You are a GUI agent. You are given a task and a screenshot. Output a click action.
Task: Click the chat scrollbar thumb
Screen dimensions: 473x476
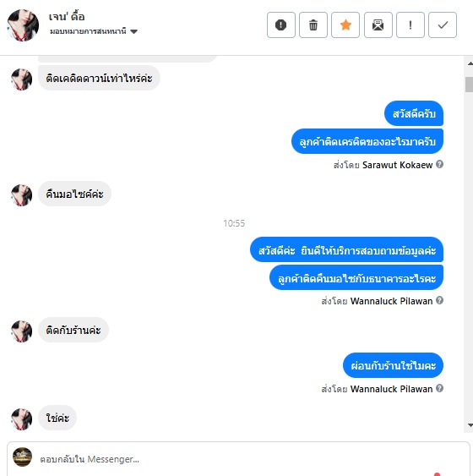470,85
